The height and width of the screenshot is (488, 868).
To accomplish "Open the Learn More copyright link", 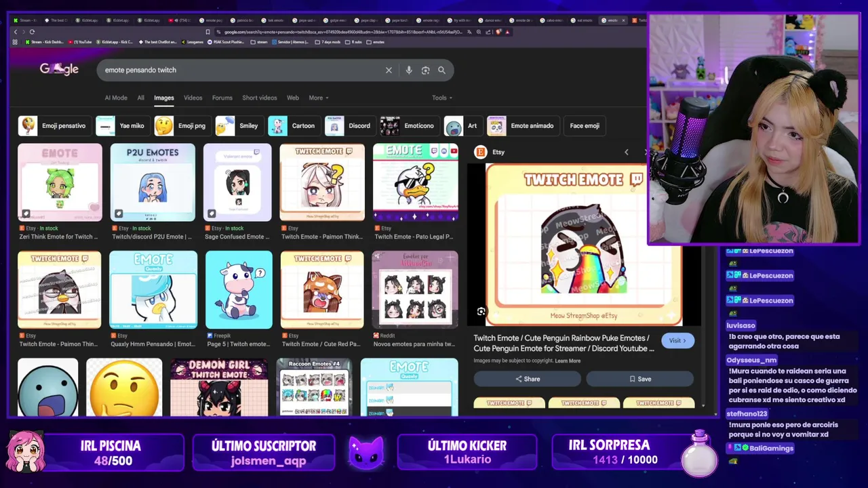I will [568, 361].
